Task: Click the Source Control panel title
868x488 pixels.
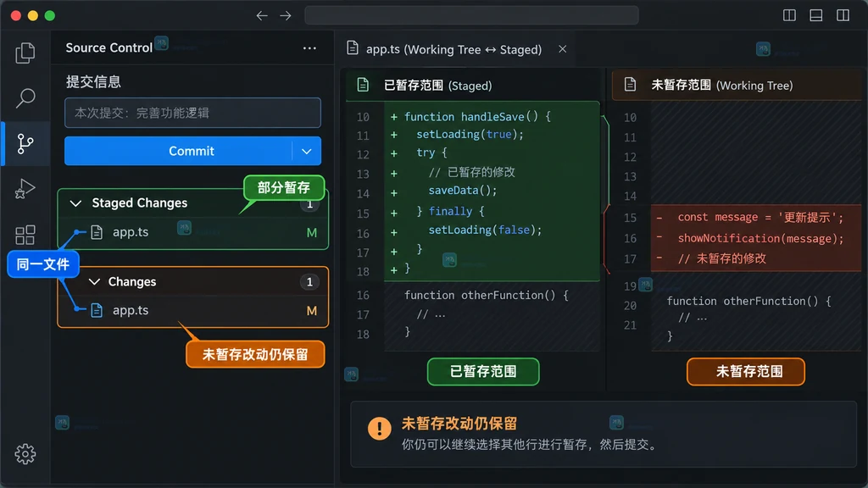Action: [109, 47]
